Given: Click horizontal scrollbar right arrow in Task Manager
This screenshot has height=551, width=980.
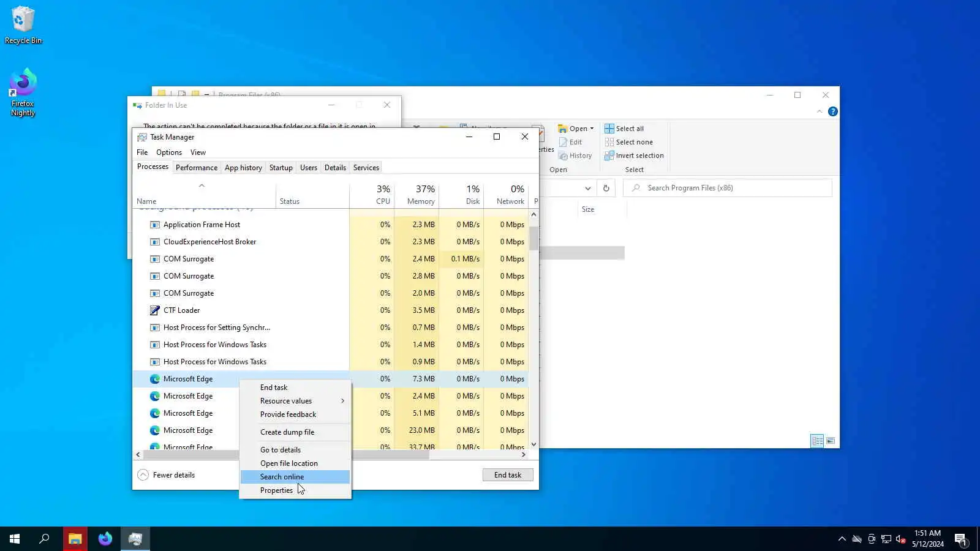Looking at the screenshot, I should tap(523, 455).
